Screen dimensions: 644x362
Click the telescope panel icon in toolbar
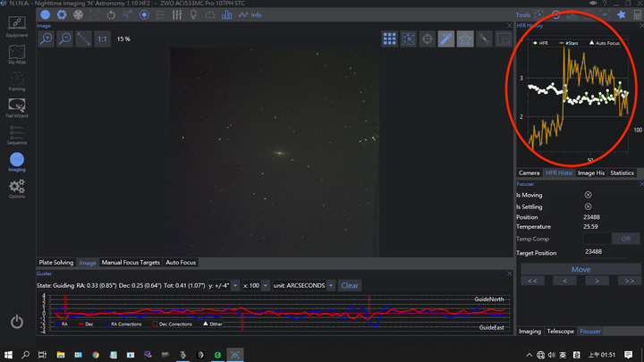point(127,15)
